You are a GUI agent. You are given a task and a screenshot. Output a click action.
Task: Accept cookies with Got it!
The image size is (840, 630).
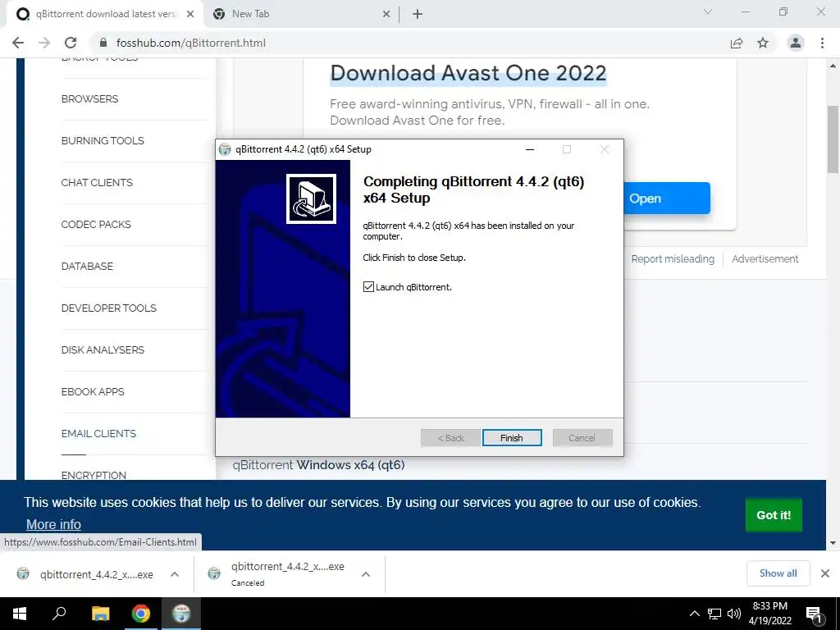[774, 515]
